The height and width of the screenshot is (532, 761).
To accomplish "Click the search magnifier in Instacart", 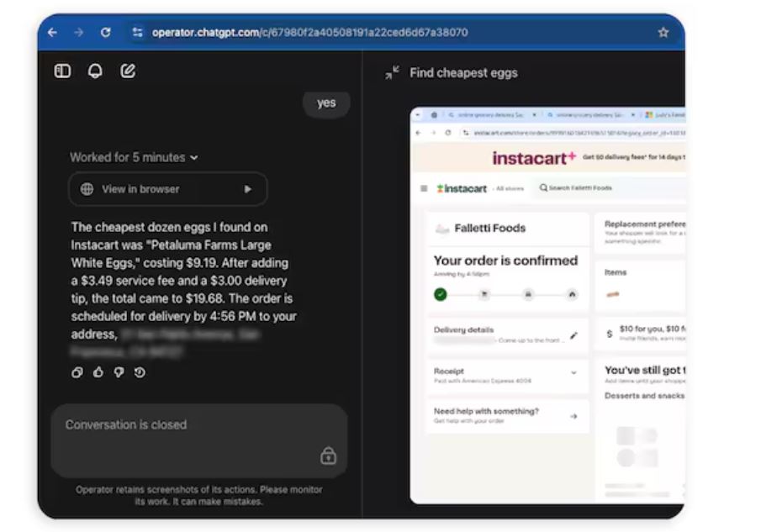I will pos(543,187).
